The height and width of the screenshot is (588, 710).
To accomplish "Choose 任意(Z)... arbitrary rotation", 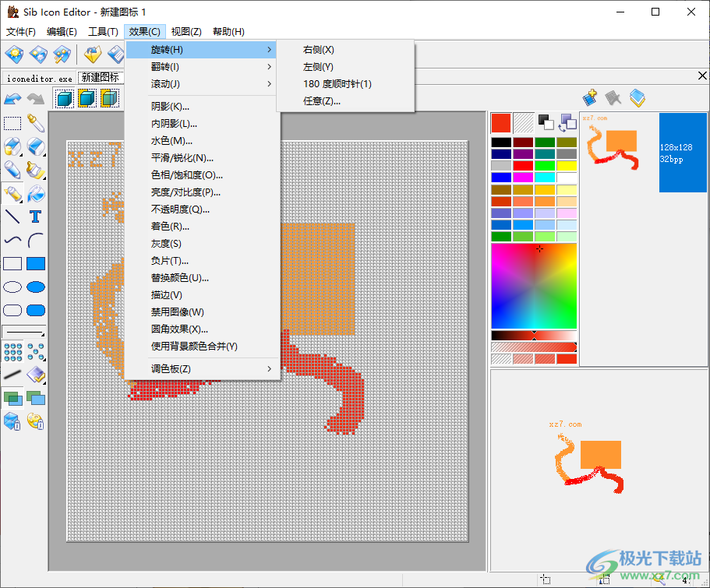I will point(345,101).
